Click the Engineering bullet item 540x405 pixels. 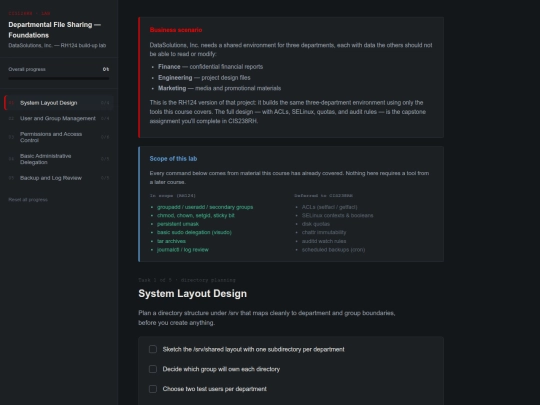[x=204, y=78]
